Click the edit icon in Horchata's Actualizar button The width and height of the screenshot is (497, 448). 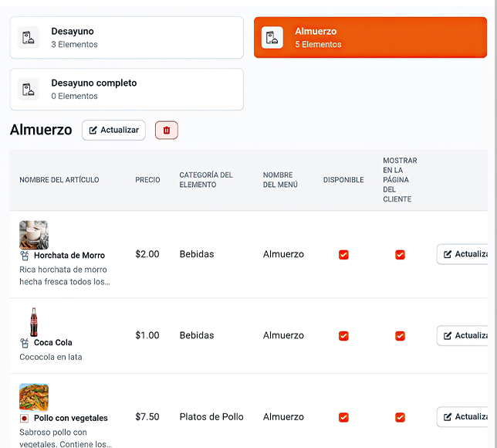point(448,254)
